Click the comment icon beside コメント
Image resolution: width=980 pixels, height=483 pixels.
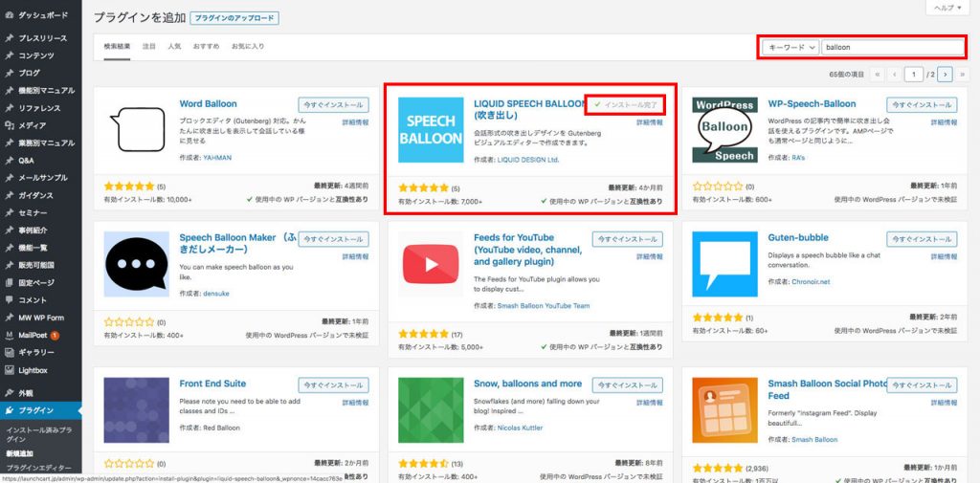(x=9, y=300)
